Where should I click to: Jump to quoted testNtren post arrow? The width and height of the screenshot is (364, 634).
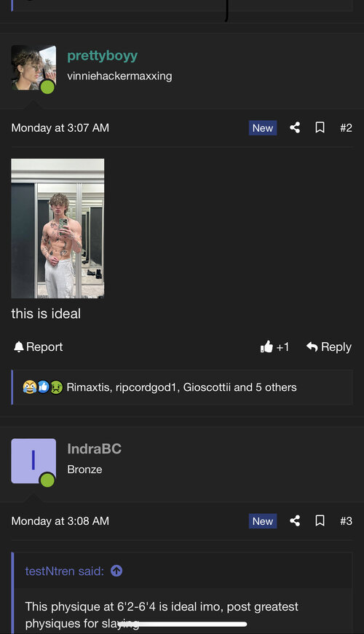(x=116, y=571)
